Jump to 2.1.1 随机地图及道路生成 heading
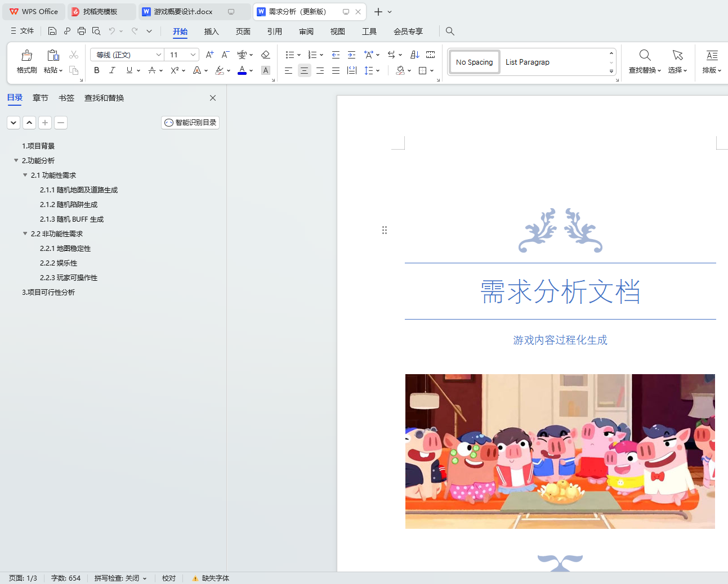The height and width of the screenshot is (584, 728). point(79,190)
